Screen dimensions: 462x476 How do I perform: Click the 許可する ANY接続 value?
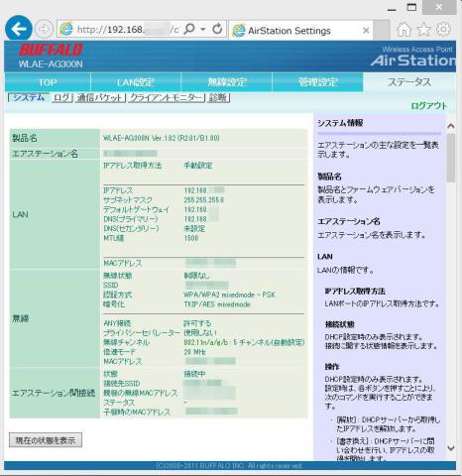pyautogui.click(x=197, y=323)
